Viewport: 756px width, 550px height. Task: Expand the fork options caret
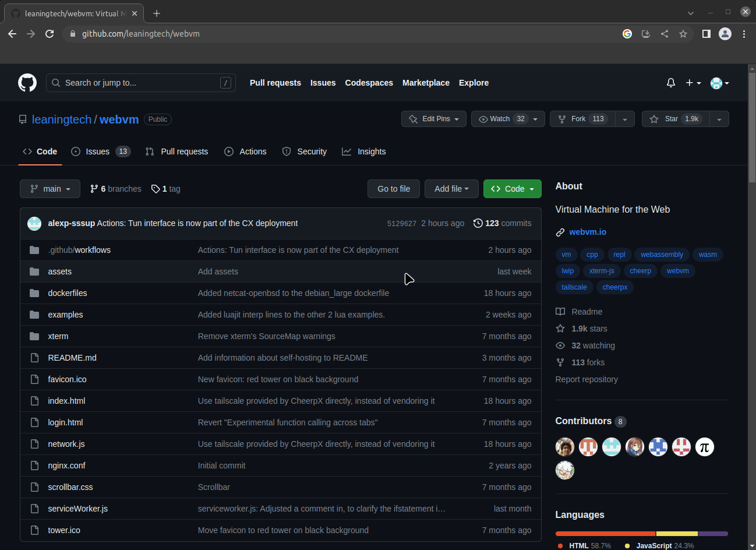pyautogui.click(x=625, y=119)
